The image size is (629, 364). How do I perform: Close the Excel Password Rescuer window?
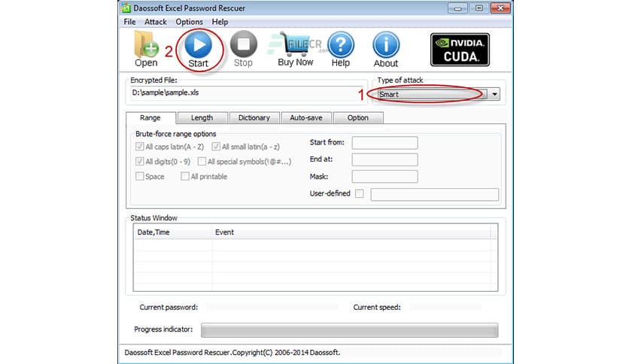tap(500, 8)
